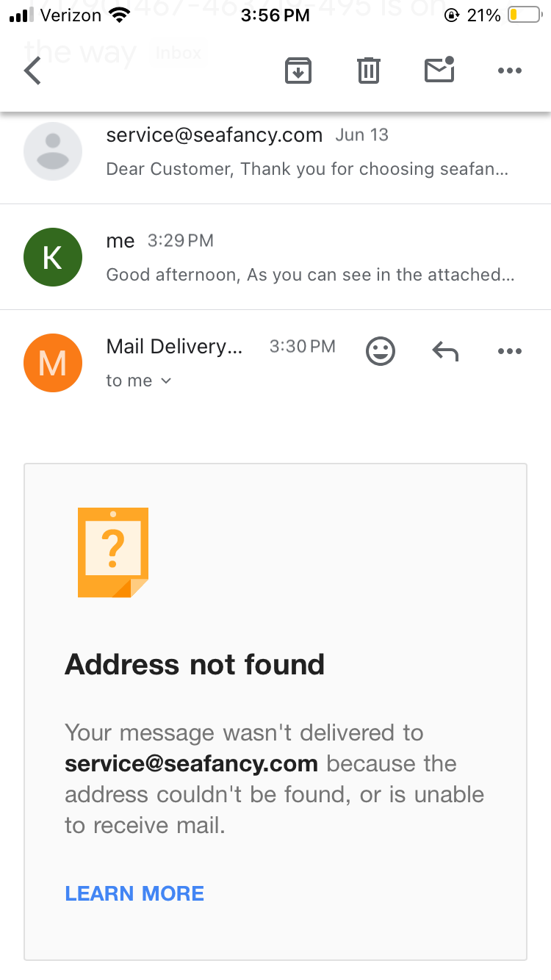Expand recipient details next to "to me"
551x980 pixels.
point(166,381)
